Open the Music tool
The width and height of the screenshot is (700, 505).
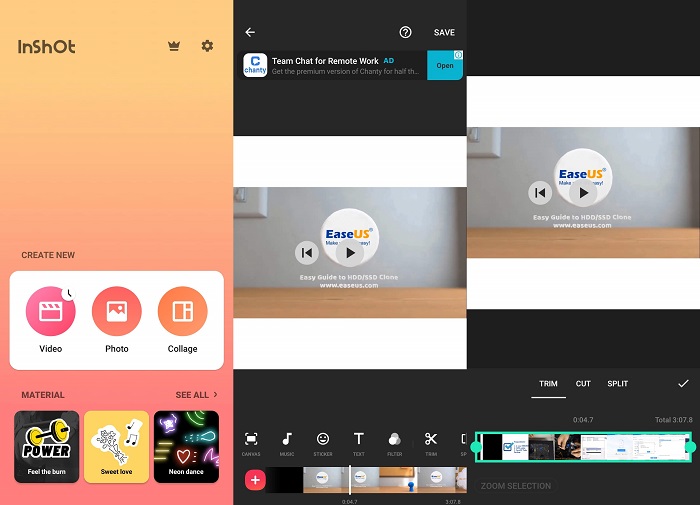coord(287,442)
